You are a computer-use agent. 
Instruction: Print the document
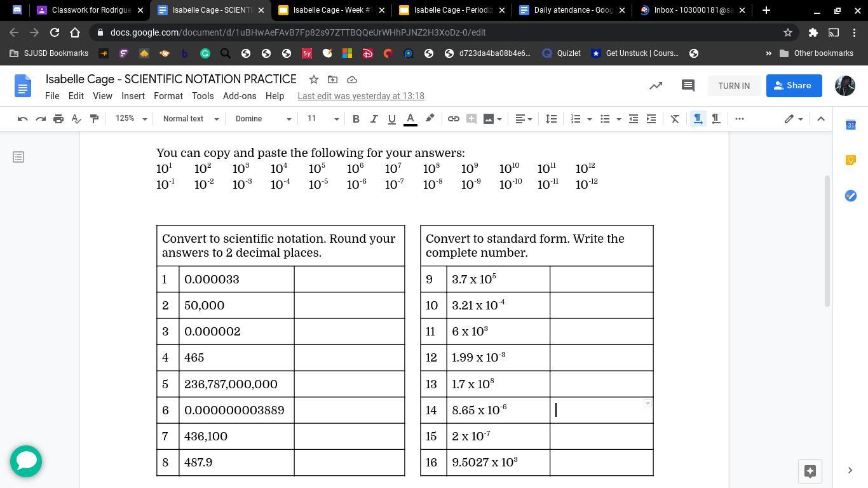coord(58,119)
